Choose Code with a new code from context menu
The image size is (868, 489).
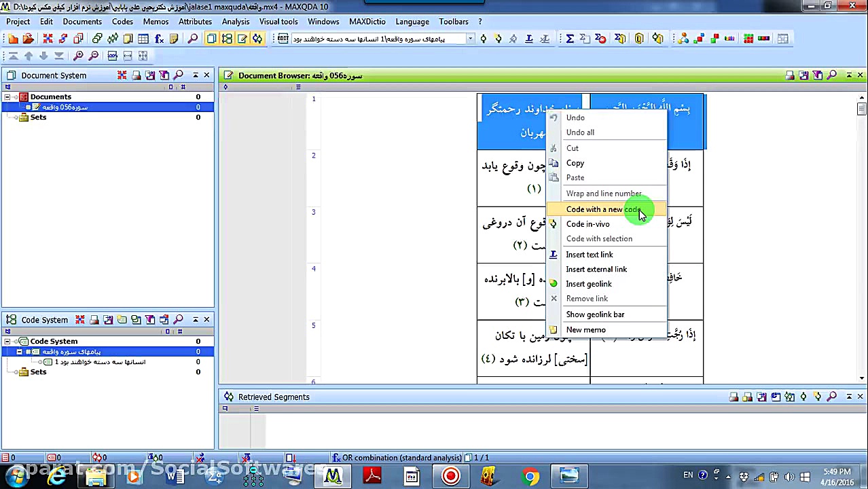click(x=603, y=209)
